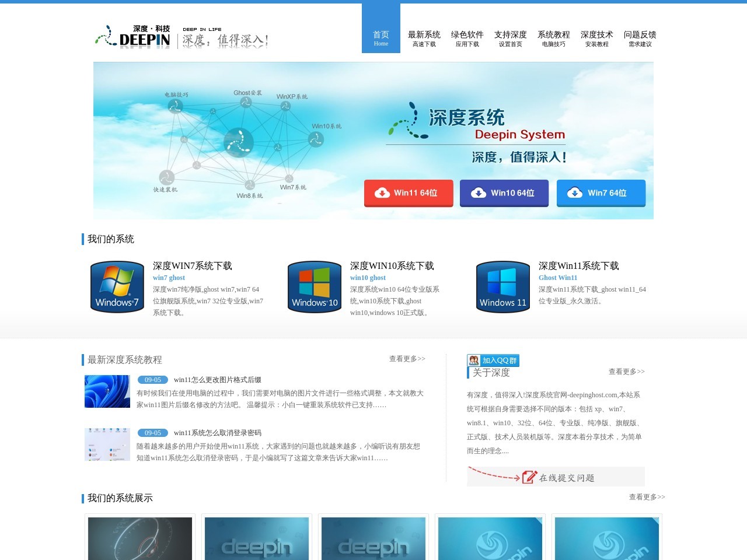Click the 加入QQ群 badge icon
The image size is (747, 560).
(493, 360)
